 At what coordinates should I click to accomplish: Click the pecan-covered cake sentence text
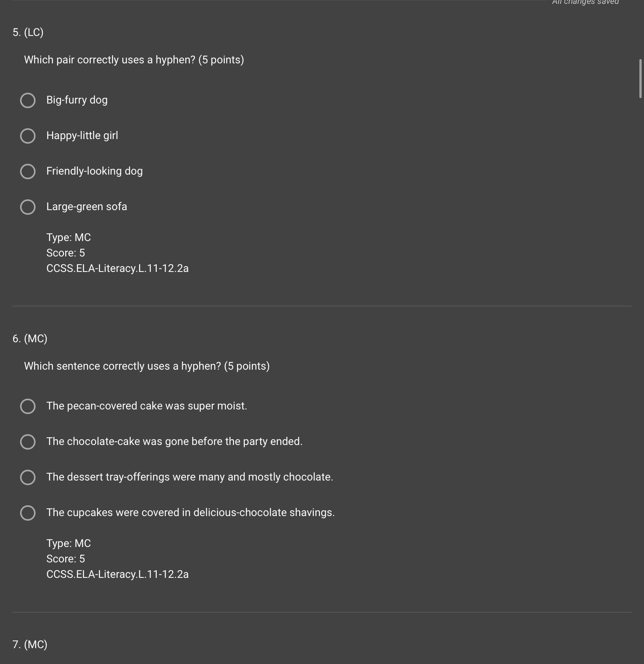coord(147,406)
